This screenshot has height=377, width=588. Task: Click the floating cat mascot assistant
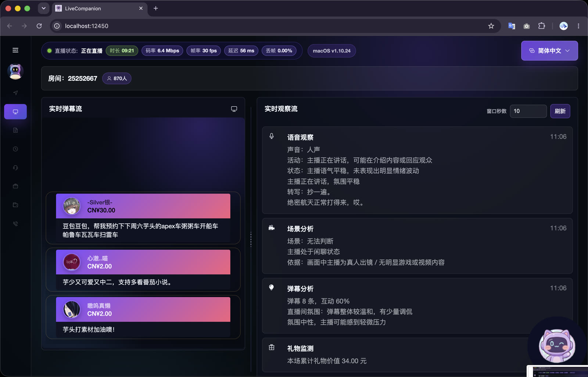pyautogui.click(x=557, y=346)
